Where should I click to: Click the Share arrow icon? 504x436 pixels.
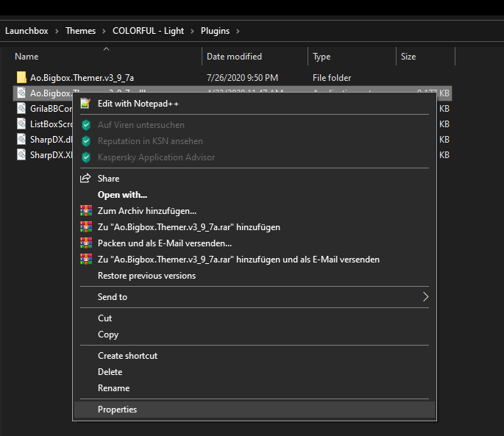tap(85, 179)
